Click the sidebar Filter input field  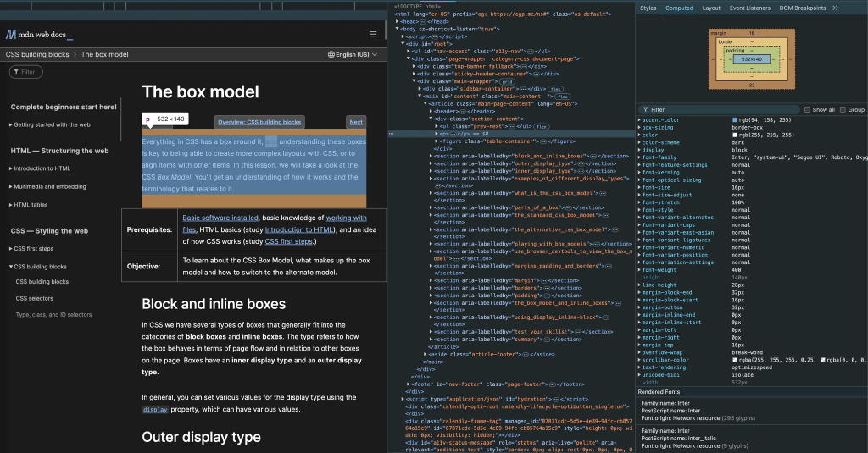coord(26,72)
